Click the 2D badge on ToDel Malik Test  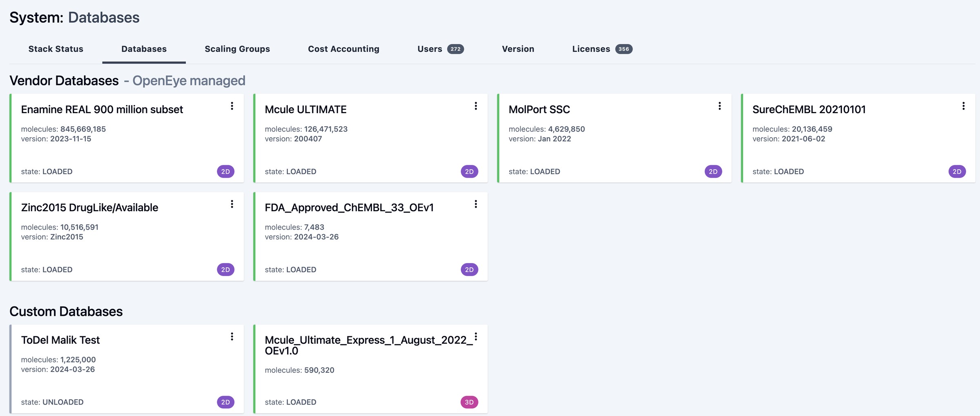[x=225, y=402]
